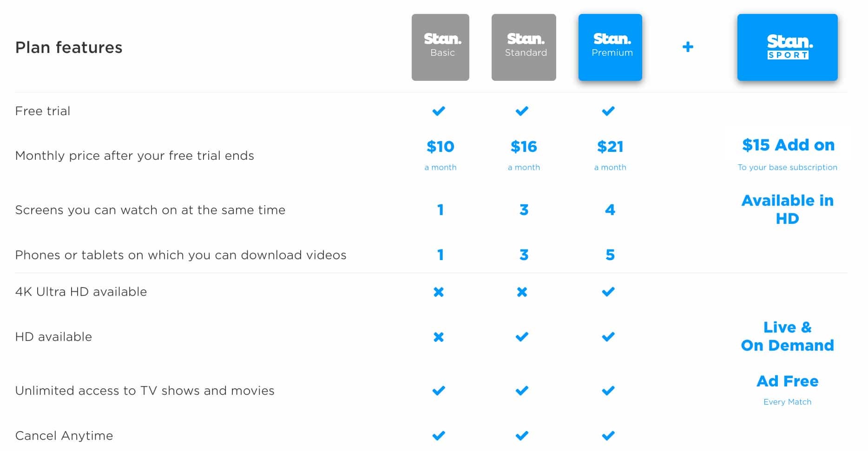Click HD available cross under Basic

coord(439,337)
